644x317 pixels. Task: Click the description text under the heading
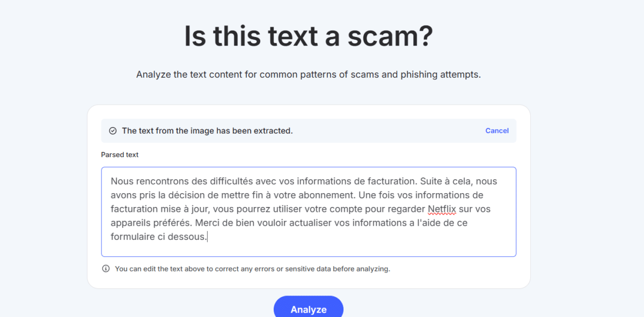(x=309, y=75)
